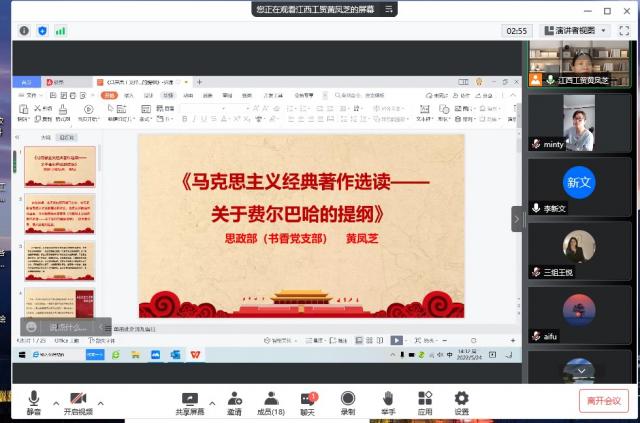Open the chat panel
The image size is (640, 423).
(x=308, y=400)
